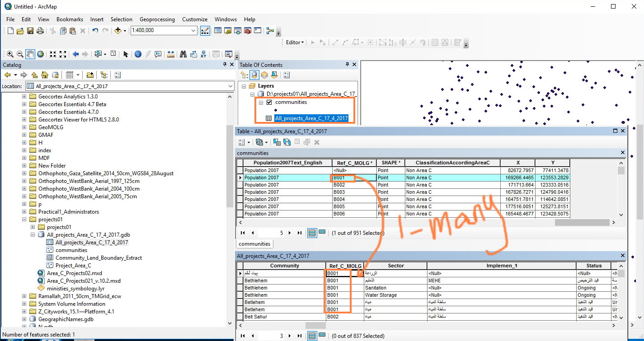Viewport: 644px width, 341px height.
Task: Click the Add Data toolbar button
Action: (118, 31)
